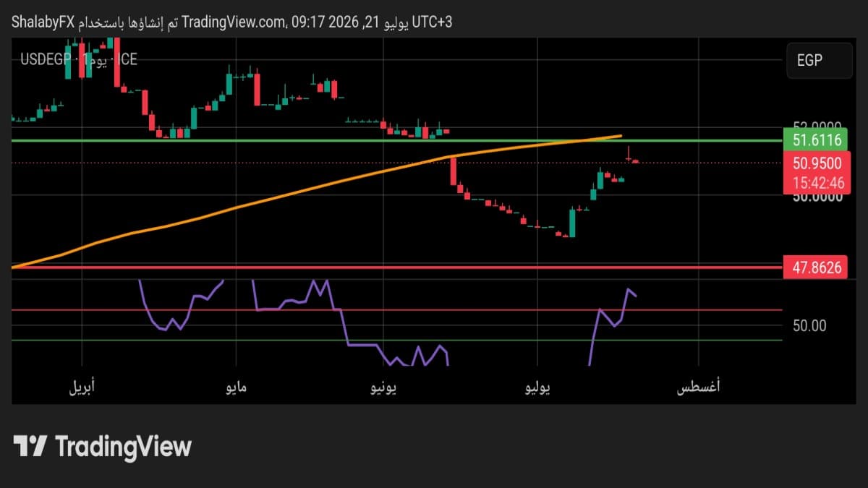Click the 15:42:46 countdown timer label
Image resolution: width=868 pixels, height=488 pixels.
[x=817, y=184]
